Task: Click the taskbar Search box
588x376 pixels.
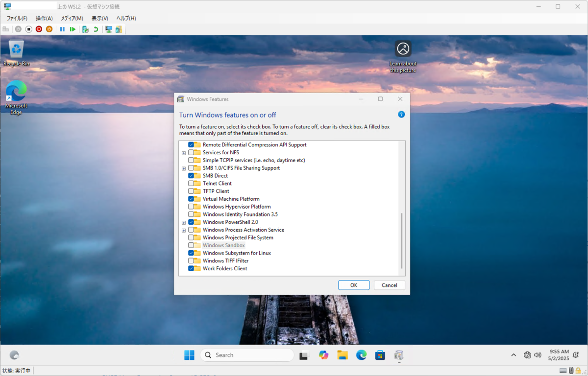Action: [247, 355]
